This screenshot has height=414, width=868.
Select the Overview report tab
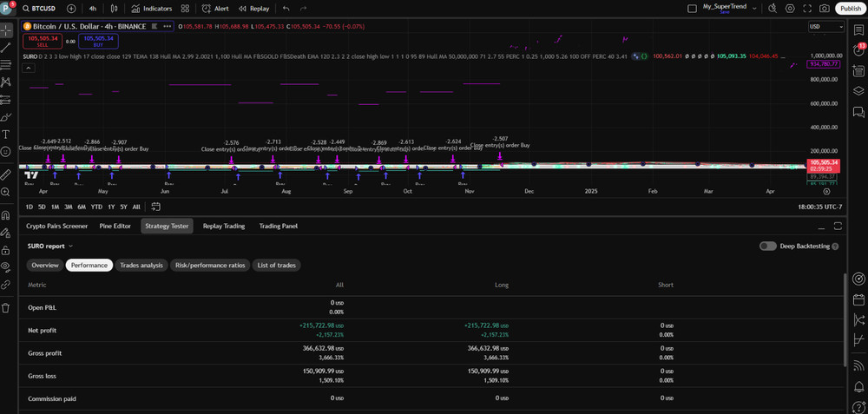coord(45,265)
